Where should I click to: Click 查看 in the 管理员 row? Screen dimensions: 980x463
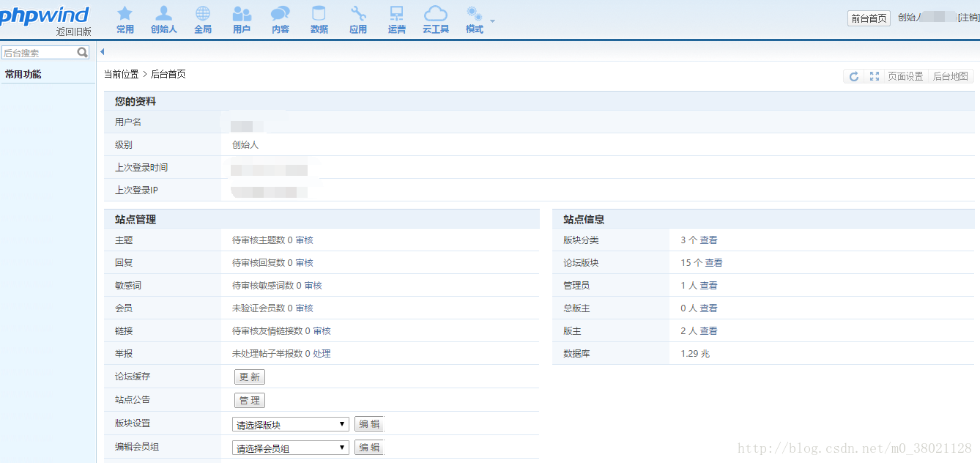click(709, 286)
